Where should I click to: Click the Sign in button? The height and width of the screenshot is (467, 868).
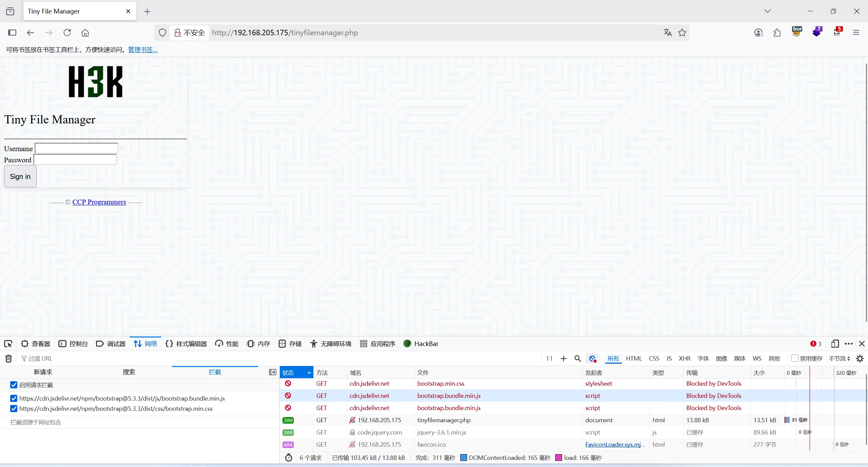coord(20,176)
